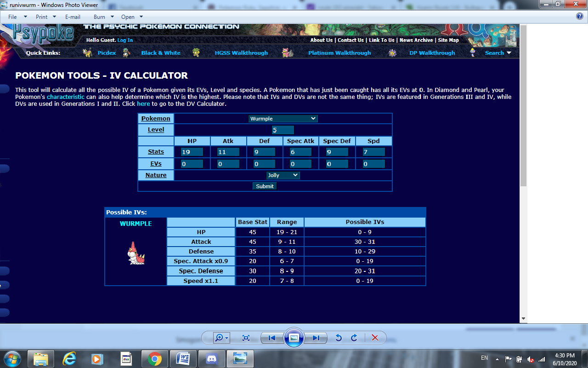Click the scroll down arrow
The width and height of the screenshot is (588, 368).
click(x=523, y=318)
